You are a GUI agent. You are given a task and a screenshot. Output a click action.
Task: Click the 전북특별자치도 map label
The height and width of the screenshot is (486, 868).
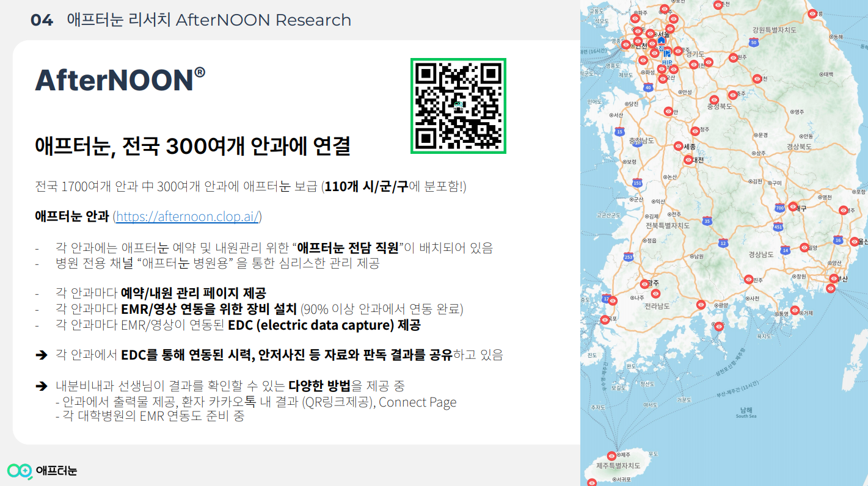coord(668,225)
